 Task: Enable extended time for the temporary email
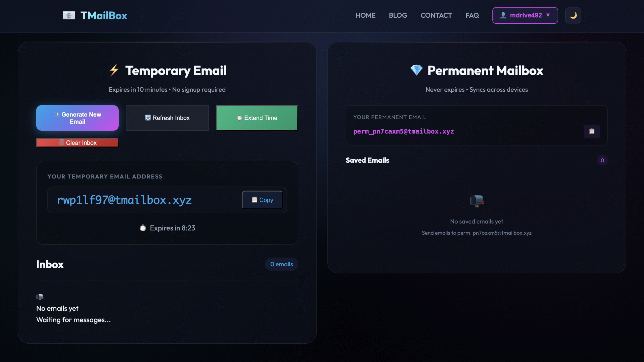click(x=257, y=118)
